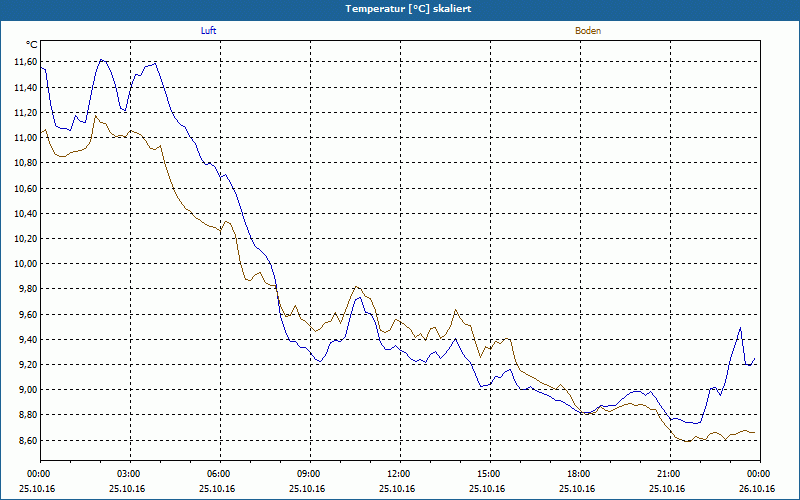Click the 9,60 y-axis value
The height and width of the screenshot is (500, 800).
tap(29, 315)
